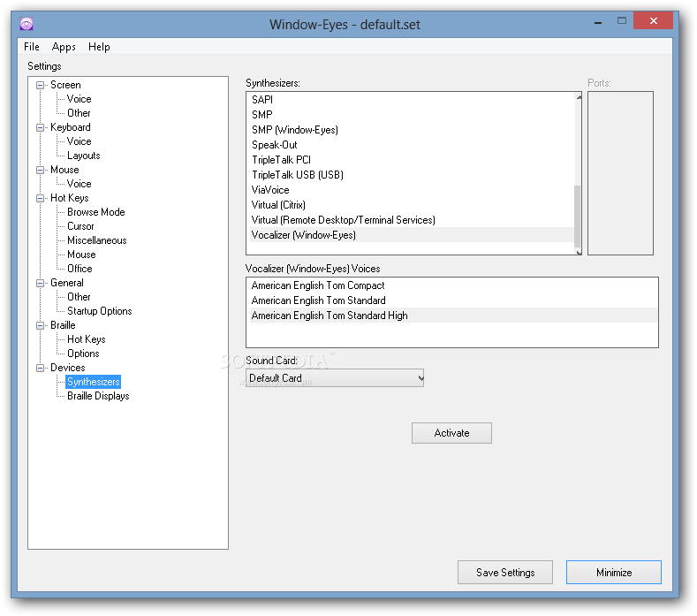The width and height of the screenshot is (697, 616).
Task: Select Startup Options in tree
Action: [x=100, y=311]
